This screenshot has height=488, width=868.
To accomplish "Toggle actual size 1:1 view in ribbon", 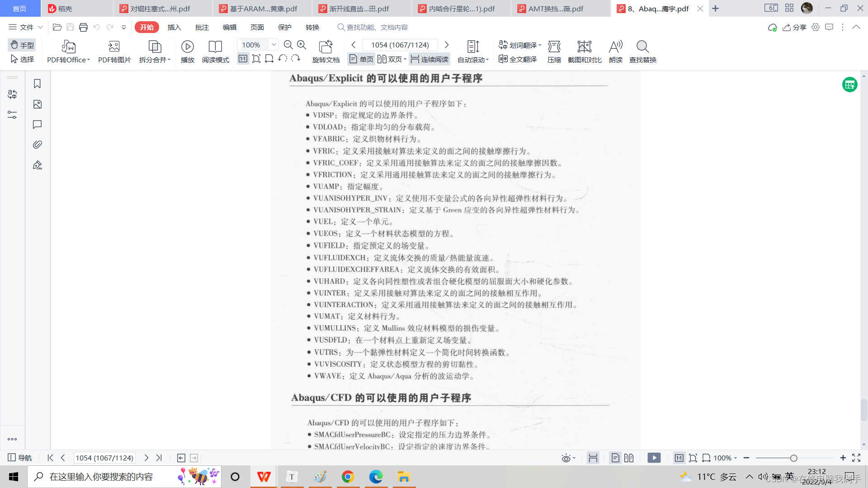I will click(243, 59).
